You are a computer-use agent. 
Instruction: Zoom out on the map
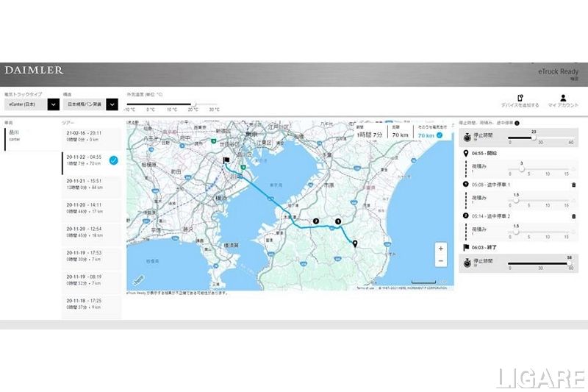tap(440, 261)
